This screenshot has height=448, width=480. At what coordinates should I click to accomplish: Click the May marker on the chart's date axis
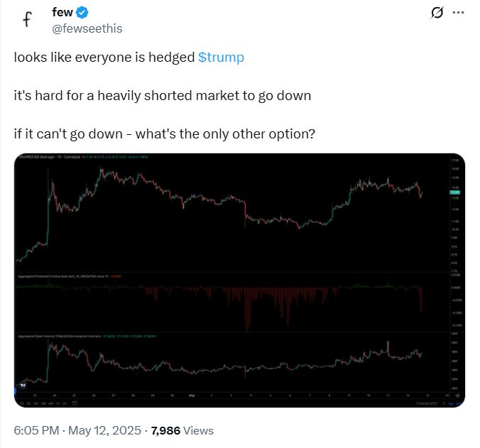click(192, 395)
